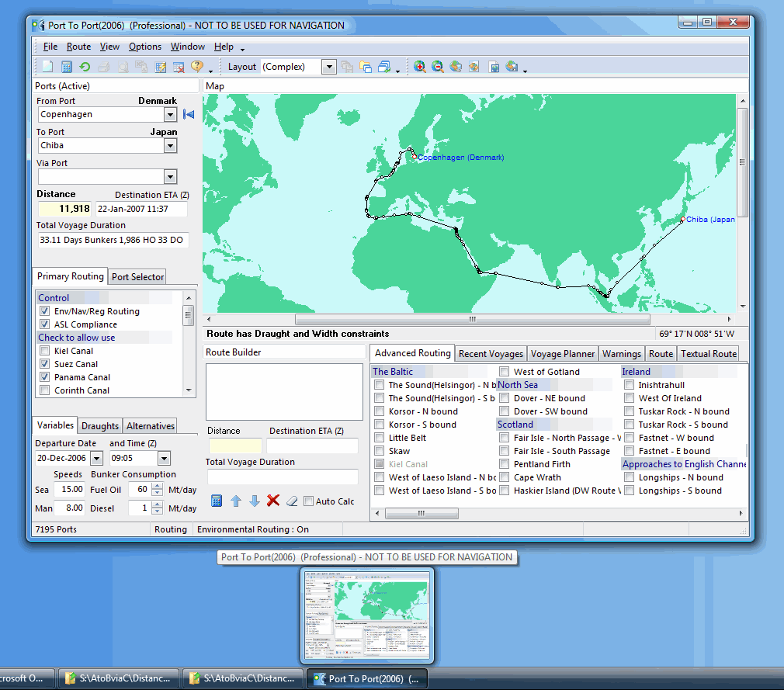This screenshot has width=784, height=690.
Task: Click the overlapping folder windows layout icon
Action: click(x=366, y=67)
